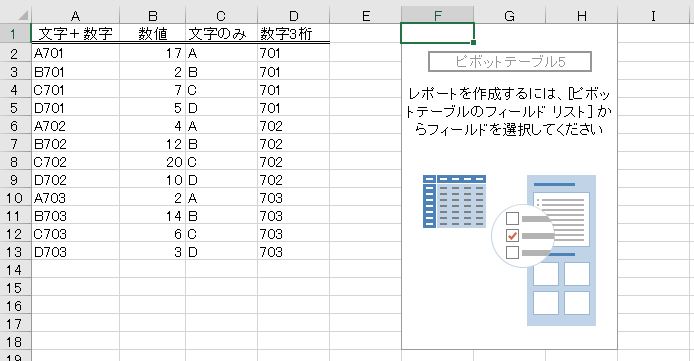Click header cell 文字＋数字
The width and height of the screenshot is (694, 361).
[x=75, y=34]
